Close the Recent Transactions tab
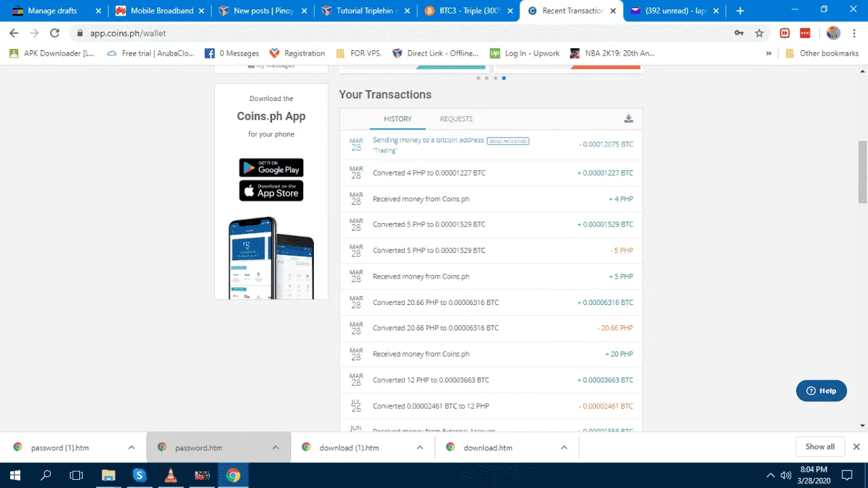The height and width of the screenshot is (488, 868). pyautogui.click(x=612, y=11)
